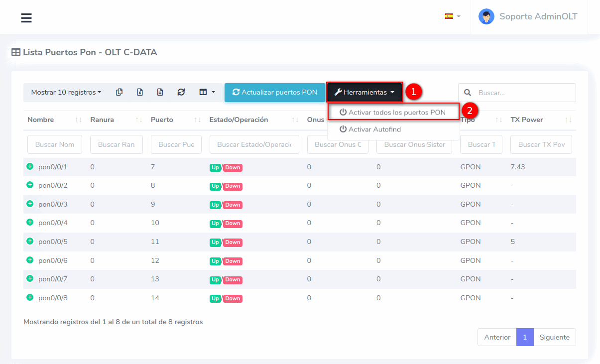Expand green plus for pon0/0/5
This screenshot has height=364, width=600.
tap(30, 241)
